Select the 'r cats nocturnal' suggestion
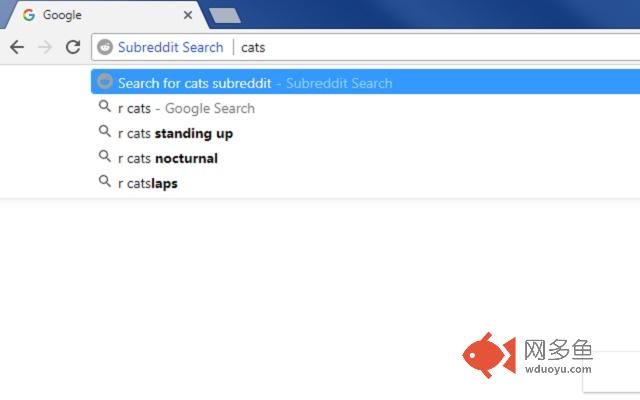640x400 pixels. (365, 158)
